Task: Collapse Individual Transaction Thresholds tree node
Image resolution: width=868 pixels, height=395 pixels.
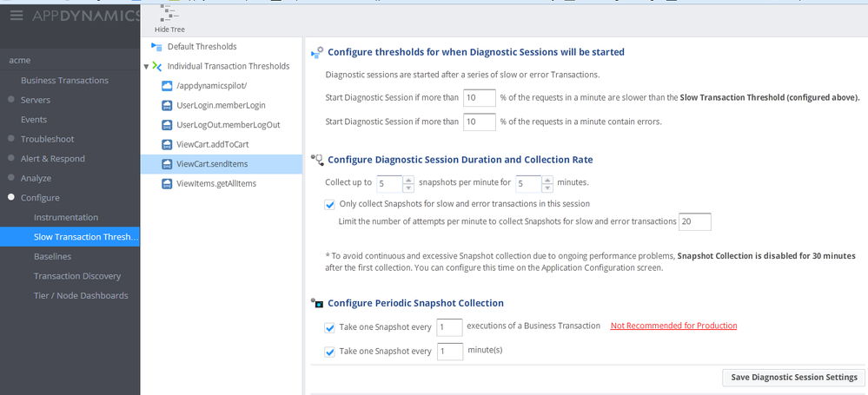Action: tap(146, 67)
